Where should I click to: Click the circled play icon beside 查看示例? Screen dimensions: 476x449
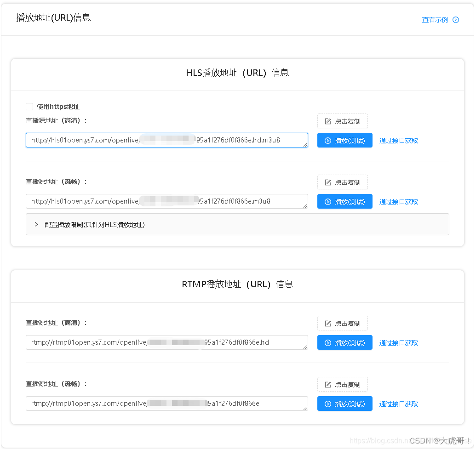456,20
